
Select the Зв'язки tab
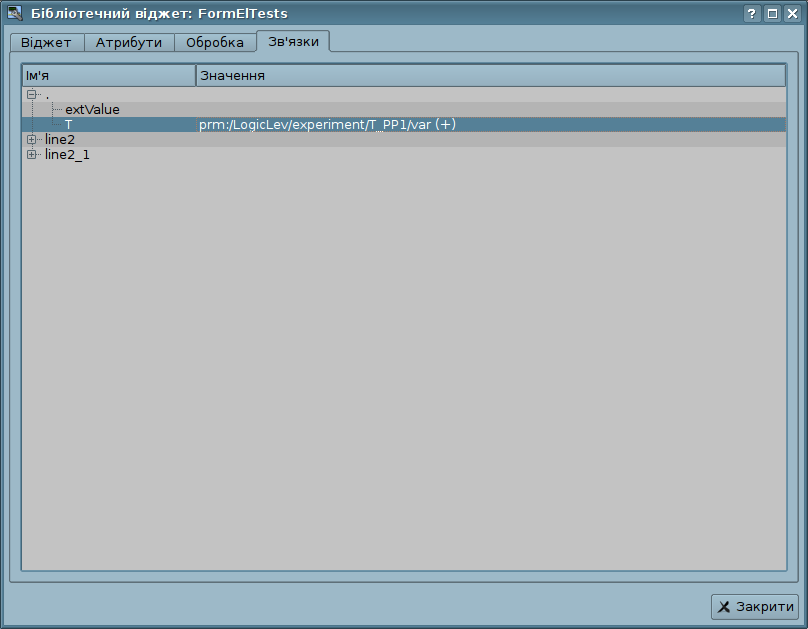[293, 41]
